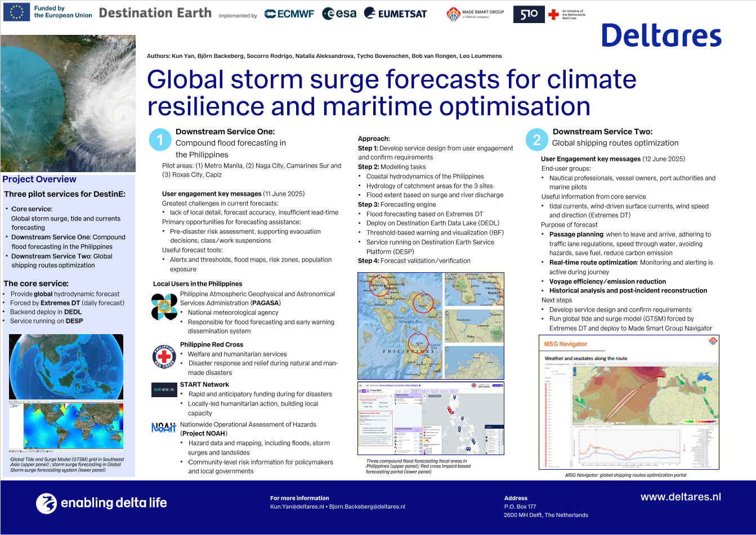Click the Made Smart Group icon on MSG Navigator
The image size is (756, 535).
713,341
